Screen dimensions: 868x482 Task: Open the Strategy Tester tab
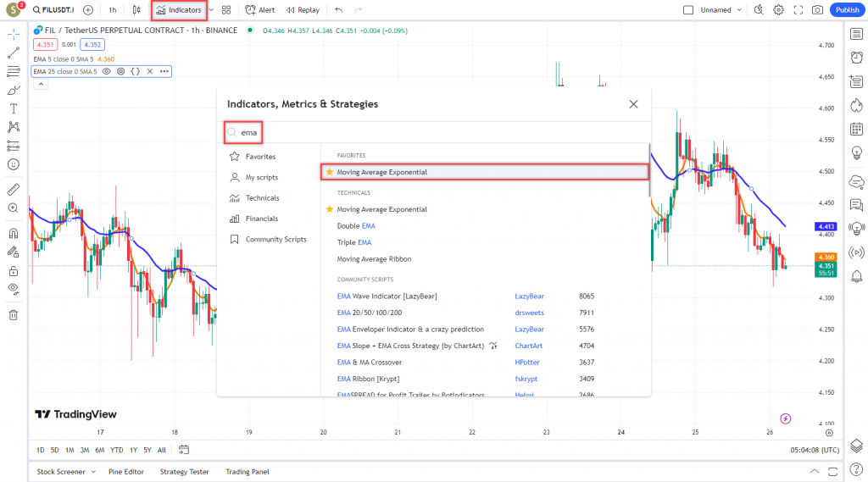click(184, 472)
